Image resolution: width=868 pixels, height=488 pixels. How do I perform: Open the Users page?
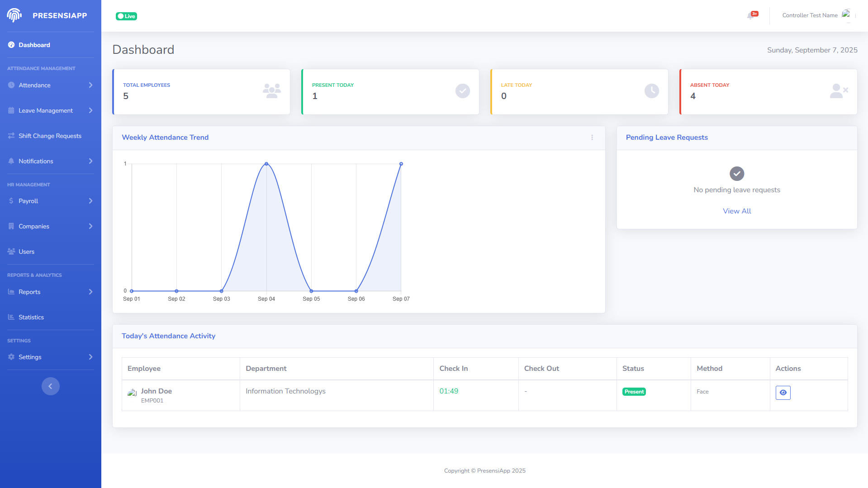click(51, 251)
